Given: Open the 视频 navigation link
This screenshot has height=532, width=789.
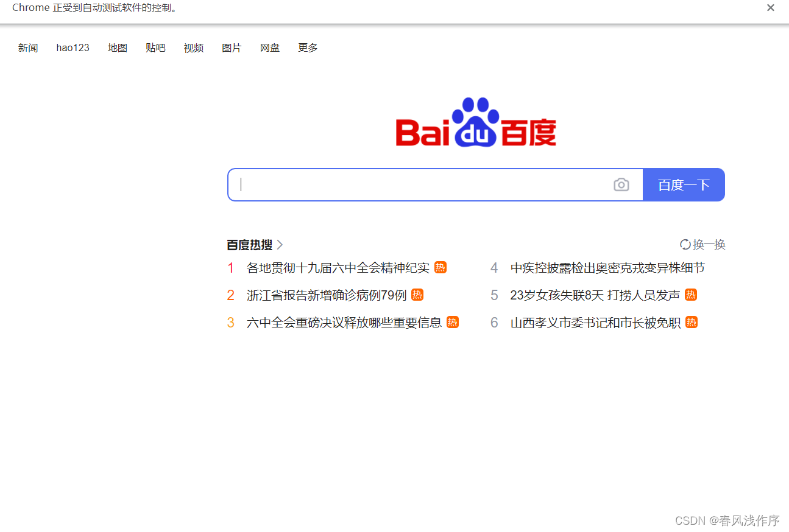Looking at the screenshot, I should [x=194, y=48].
